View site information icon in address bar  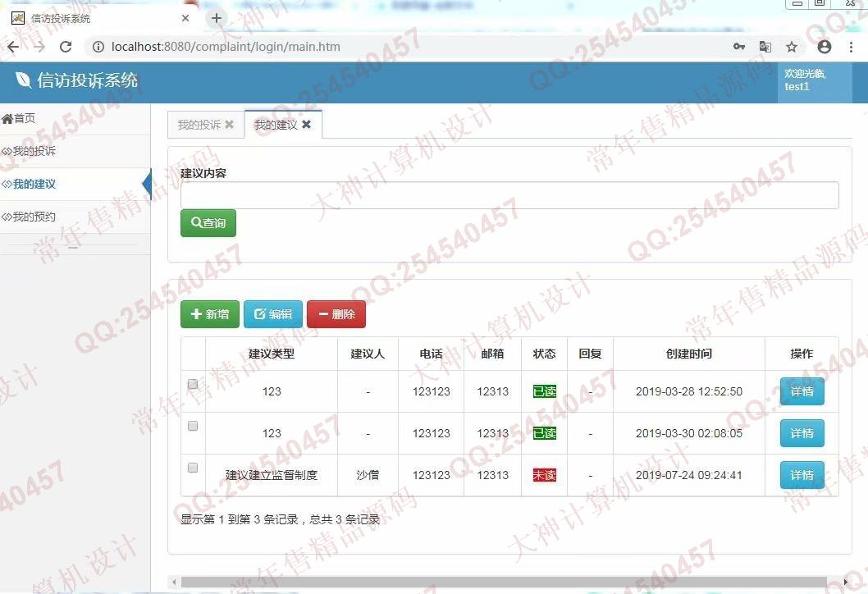[x=98, y=47]
